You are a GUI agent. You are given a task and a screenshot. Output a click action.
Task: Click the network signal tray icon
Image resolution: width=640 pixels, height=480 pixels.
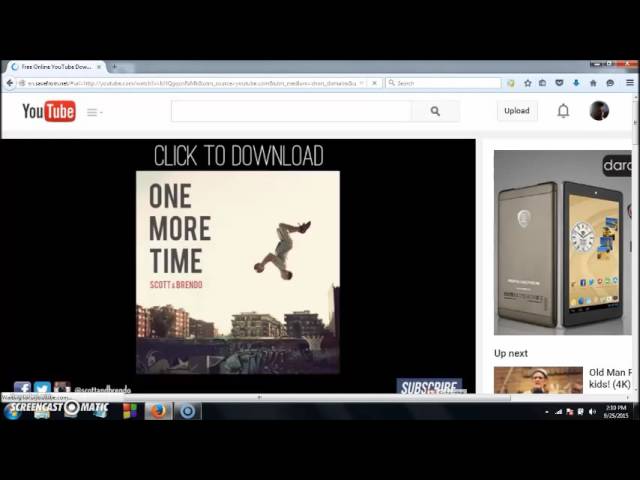pyautogui.click(x=558, y=412)
